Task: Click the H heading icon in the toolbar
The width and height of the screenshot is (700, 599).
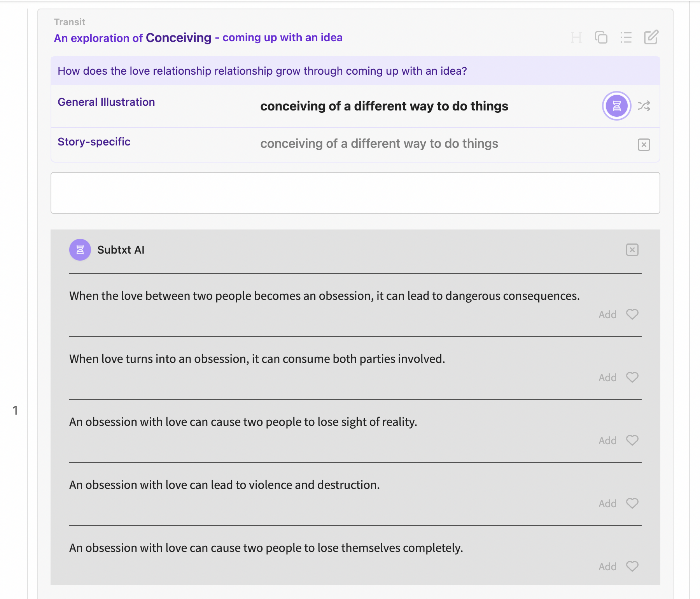Action: pos(576,38)
